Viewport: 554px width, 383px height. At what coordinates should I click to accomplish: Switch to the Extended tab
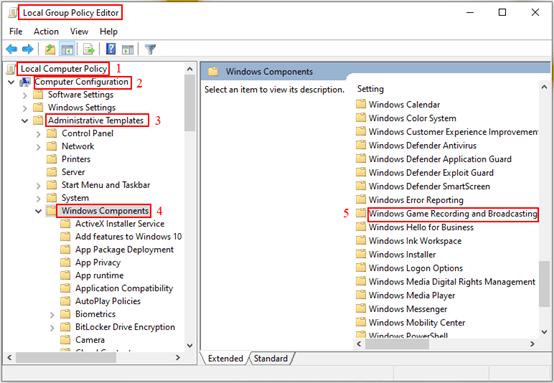225,358
